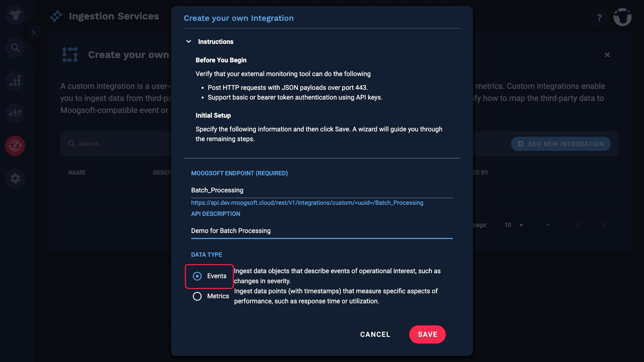Go to the next page arrow
644x362 pixels.
click(x=603, y=225)
